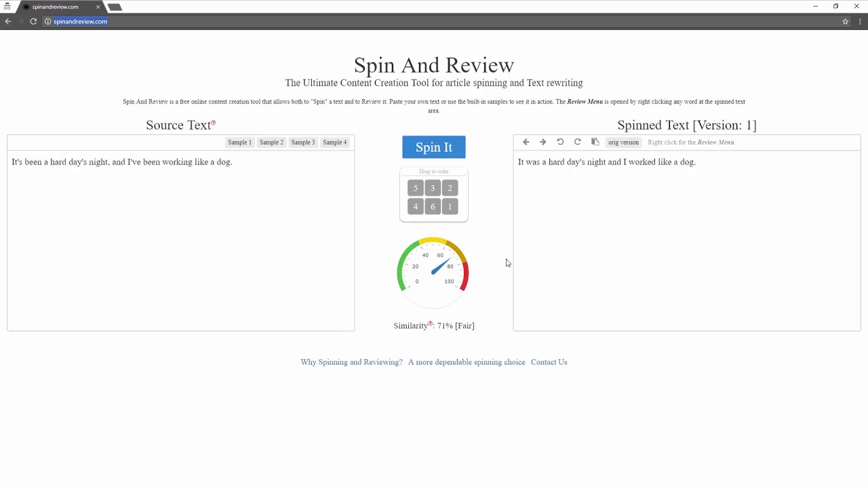
Task: Load Sample 3 text
Action: point(303,142)
